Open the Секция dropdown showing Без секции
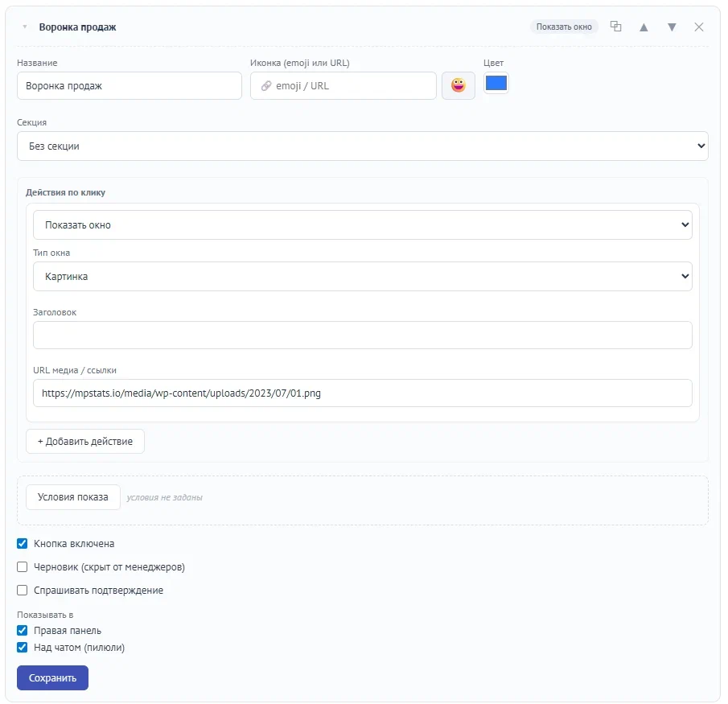 tap(363, 146)
